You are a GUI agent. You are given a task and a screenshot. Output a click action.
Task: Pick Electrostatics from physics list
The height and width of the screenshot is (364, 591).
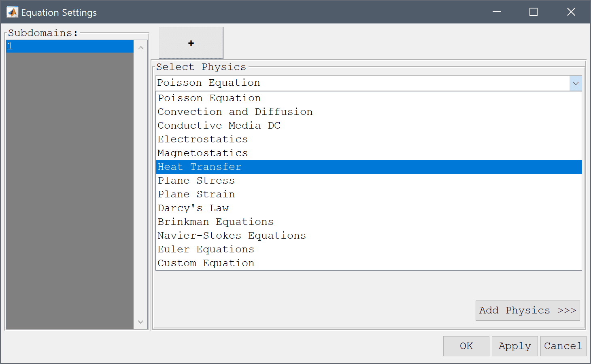pyautogui.click(x=369, y=140)
